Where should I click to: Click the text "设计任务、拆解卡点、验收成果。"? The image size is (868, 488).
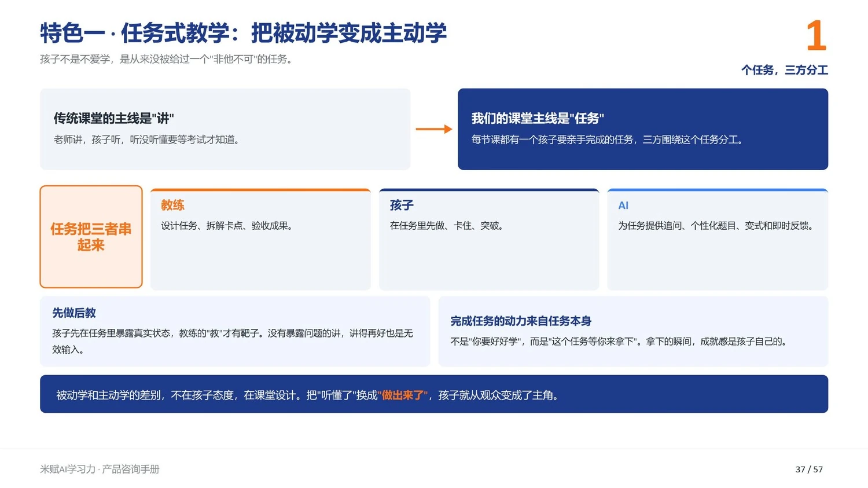click(227, 226)
